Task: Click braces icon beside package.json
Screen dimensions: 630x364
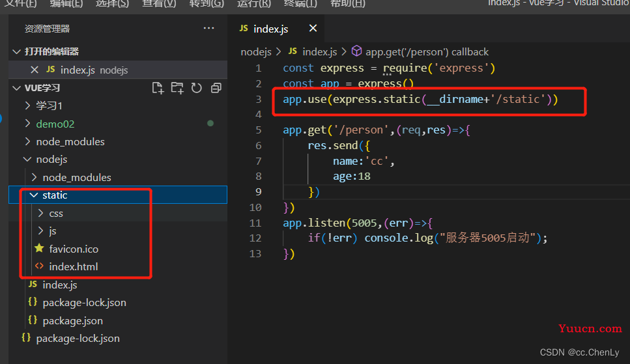Action: click(x=33, y=320)
